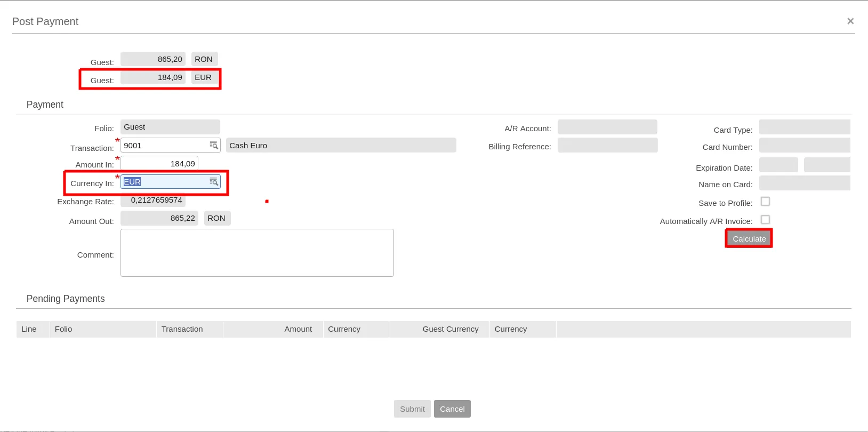This screenshot has width=868, height=432.
Task: Click the Name on Card field
Action: [805, 183]
